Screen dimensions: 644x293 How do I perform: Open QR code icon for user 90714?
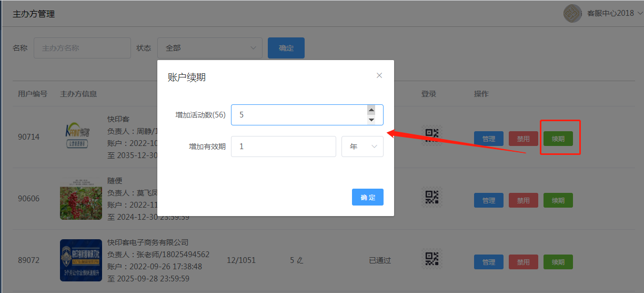coord(431,136)
